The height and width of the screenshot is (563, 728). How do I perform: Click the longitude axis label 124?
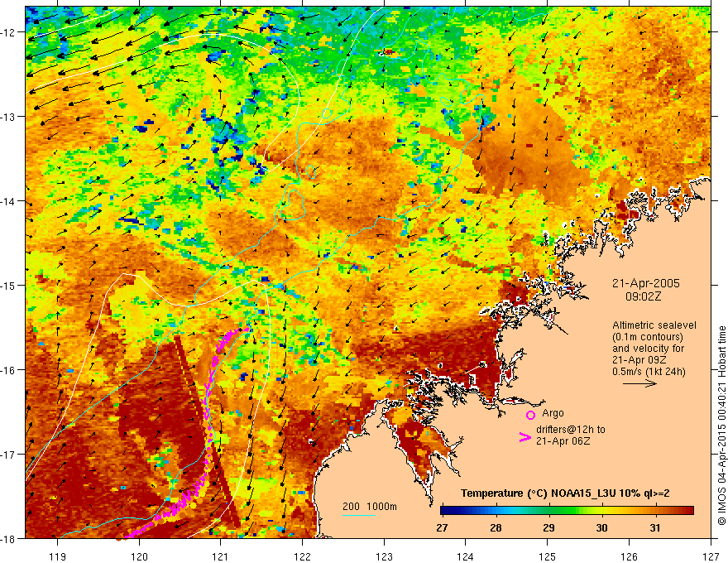(465, 557)
